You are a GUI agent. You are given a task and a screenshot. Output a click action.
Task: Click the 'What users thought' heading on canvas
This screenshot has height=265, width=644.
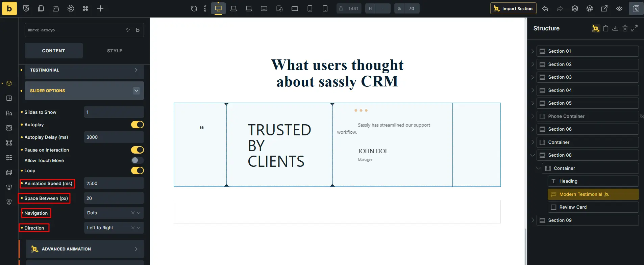click(x=337, y=73)
